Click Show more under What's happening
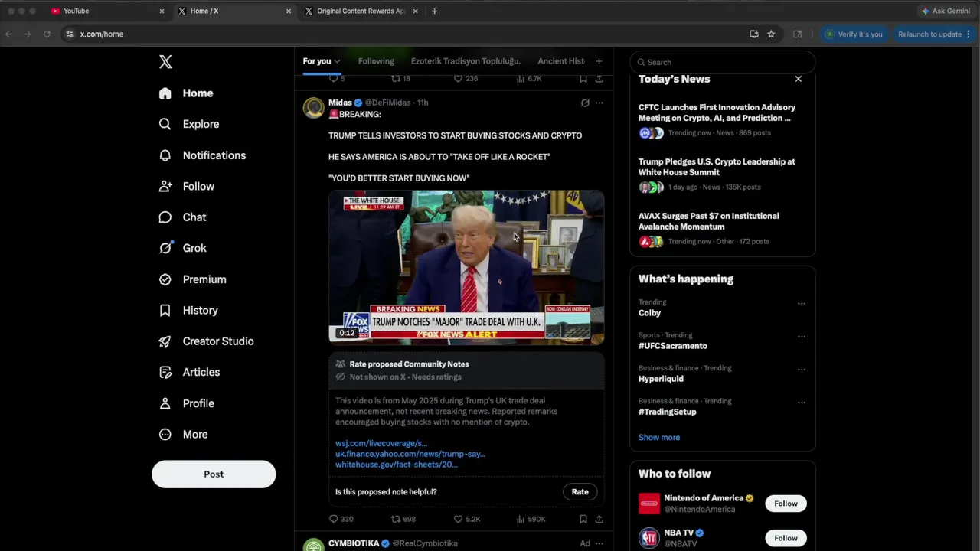Image resolution: width=980 pixels, height=551 pixels. pyautogui.click(x=659, y=438)
